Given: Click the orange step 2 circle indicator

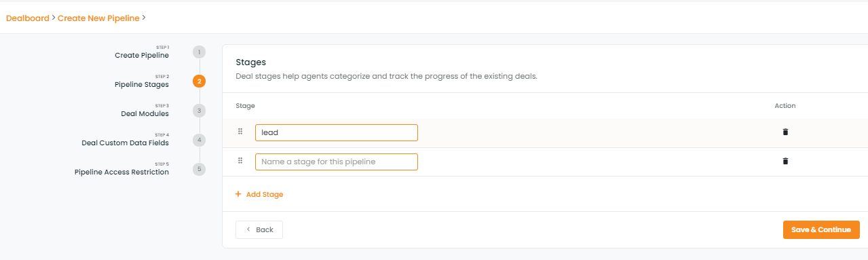Looking at the screenshot, I should [199, 81].
